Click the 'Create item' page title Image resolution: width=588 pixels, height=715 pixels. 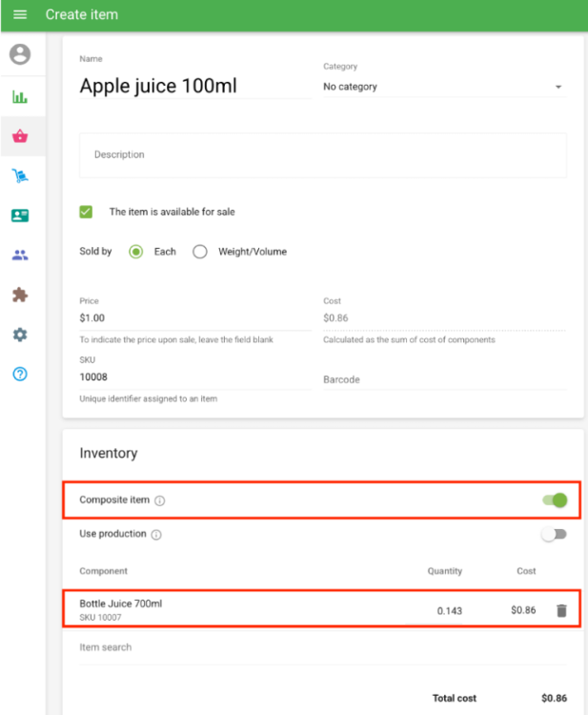[82, 14]
